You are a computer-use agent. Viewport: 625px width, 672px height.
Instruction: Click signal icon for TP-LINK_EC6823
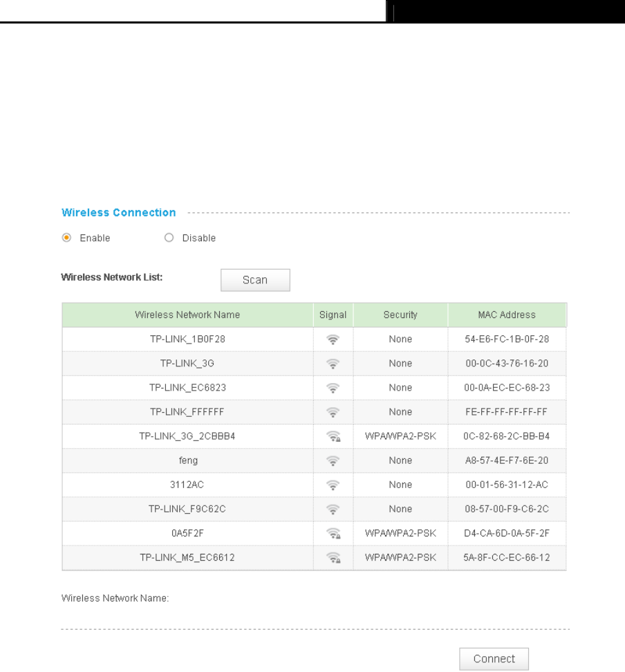[x=333, y=388]
